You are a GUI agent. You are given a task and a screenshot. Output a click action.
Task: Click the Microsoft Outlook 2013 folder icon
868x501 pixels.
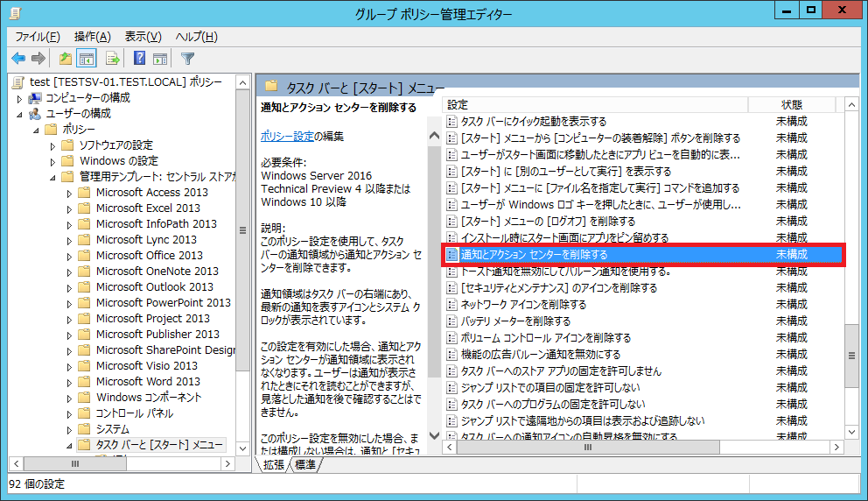point(84,286)
